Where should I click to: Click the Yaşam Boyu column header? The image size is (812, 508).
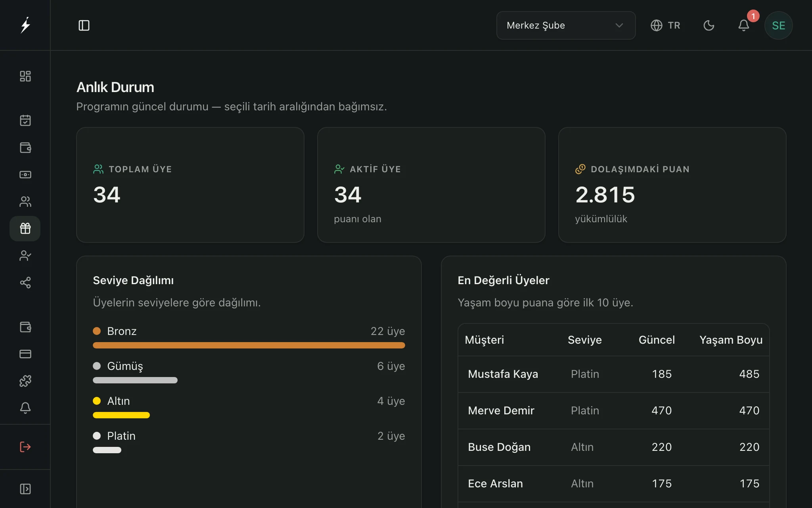pos(731,340)
